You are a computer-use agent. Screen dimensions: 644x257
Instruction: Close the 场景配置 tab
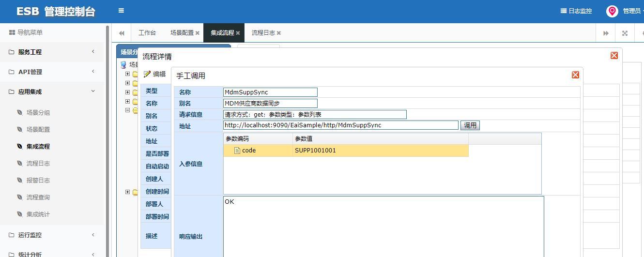pyautogui.click(x=198, y=33)
